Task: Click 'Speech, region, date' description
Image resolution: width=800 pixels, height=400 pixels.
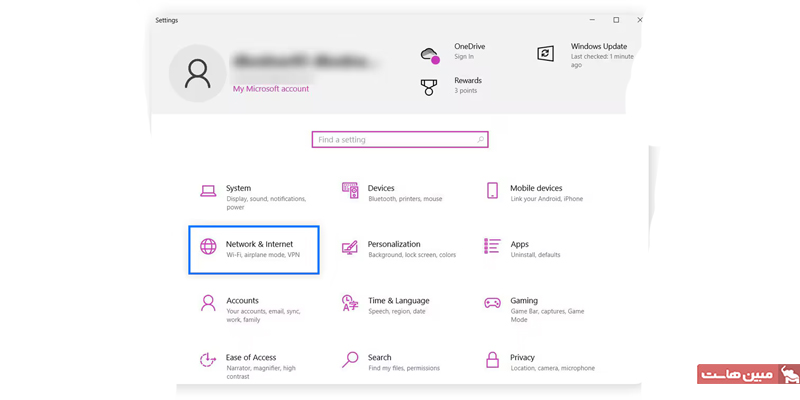Action: [x=396, y=311]
